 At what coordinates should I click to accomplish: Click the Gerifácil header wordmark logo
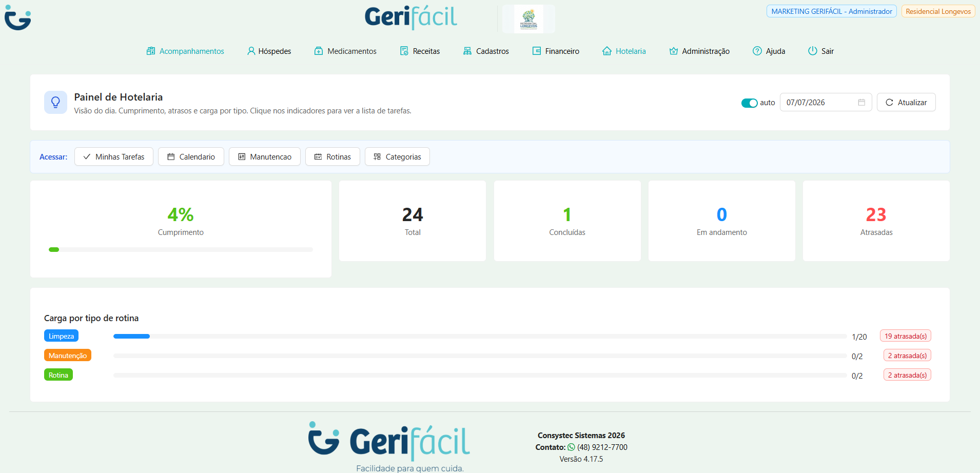click(x=411, y=17)
